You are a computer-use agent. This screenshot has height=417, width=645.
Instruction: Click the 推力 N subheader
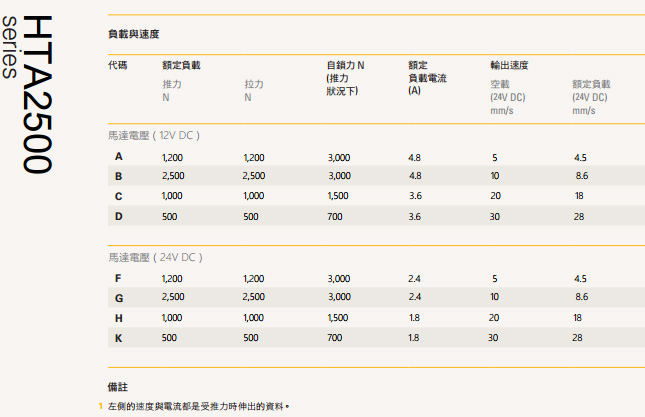click(172, 90)
